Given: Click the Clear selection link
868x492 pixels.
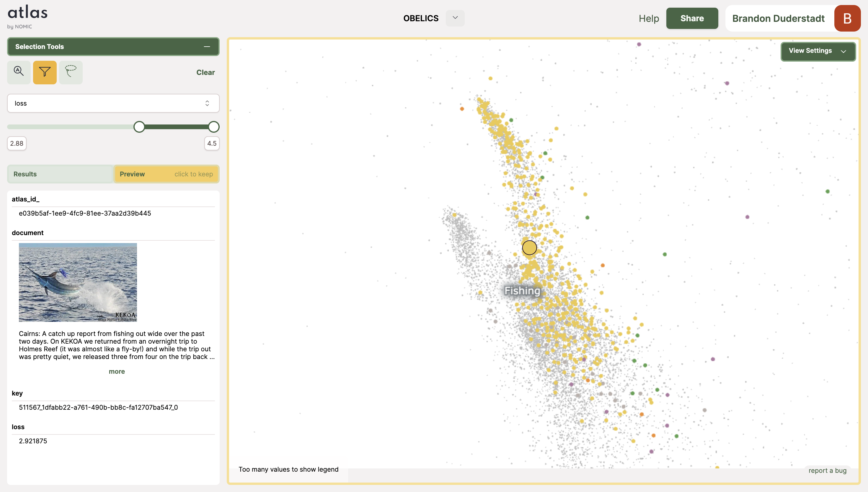Looking at the screenshot, I should [x=205, y=72].
